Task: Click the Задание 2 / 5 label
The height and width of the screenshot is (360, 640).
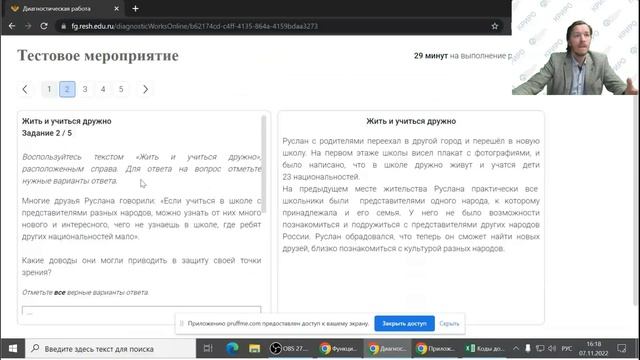Action: 47,133
